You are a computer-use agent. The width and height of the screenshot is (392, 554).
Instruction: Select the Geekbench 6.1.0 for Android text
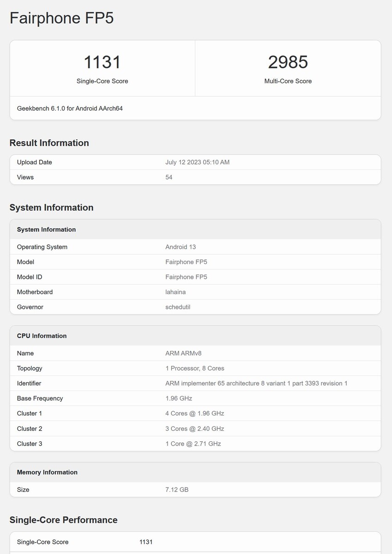(x=70, y=108)
